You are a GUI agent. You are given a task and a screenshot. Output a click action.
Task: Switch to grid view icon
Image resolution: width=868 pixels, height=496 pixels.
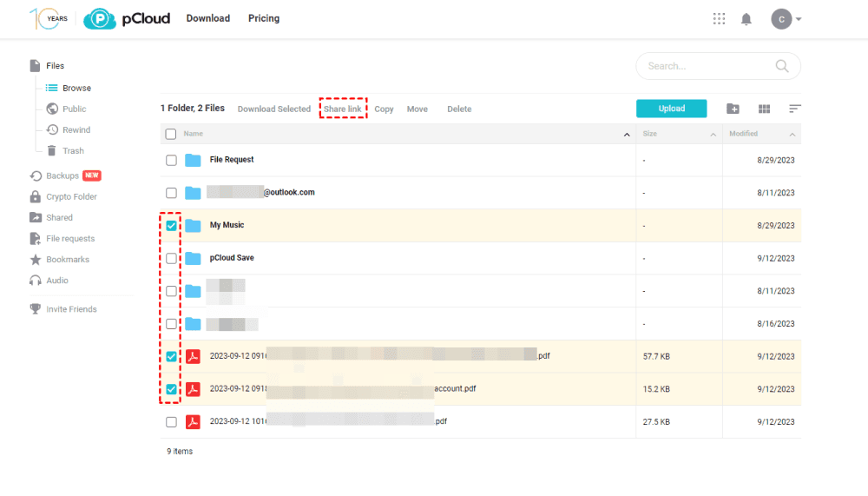(764, 109)
